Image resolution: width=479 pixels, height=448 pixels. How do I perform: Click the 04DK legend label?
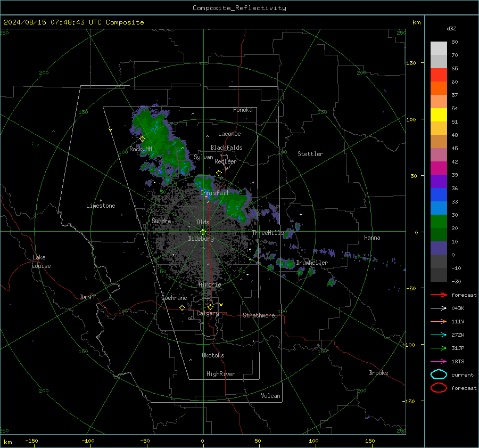click(458, 308)
